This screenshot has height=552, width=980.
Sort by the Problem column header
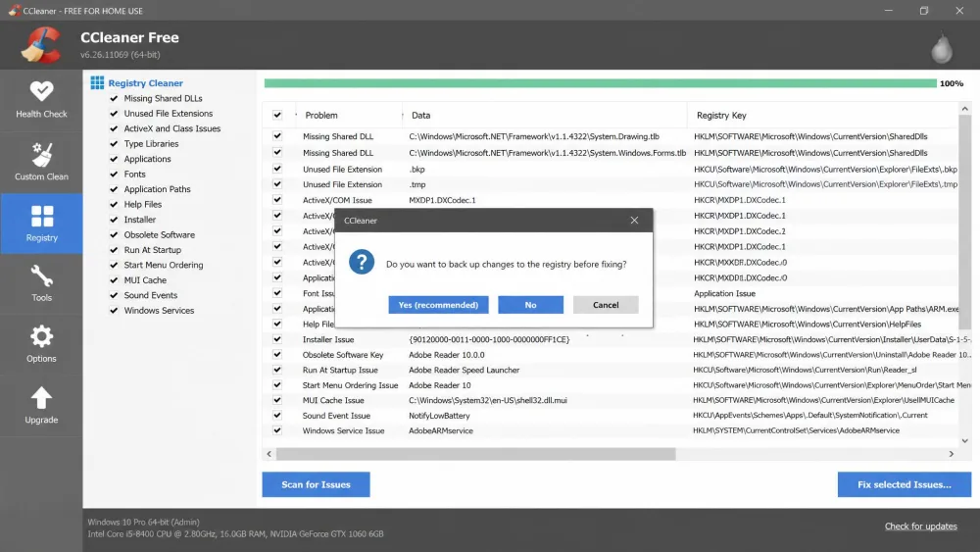point(321,115)
